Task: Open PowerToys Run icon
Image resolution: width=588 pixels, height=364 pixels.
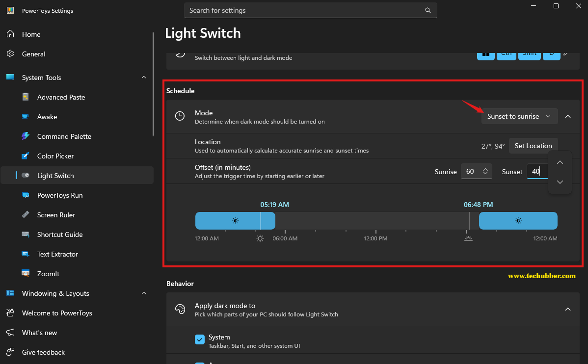Action: coord(26,195)
